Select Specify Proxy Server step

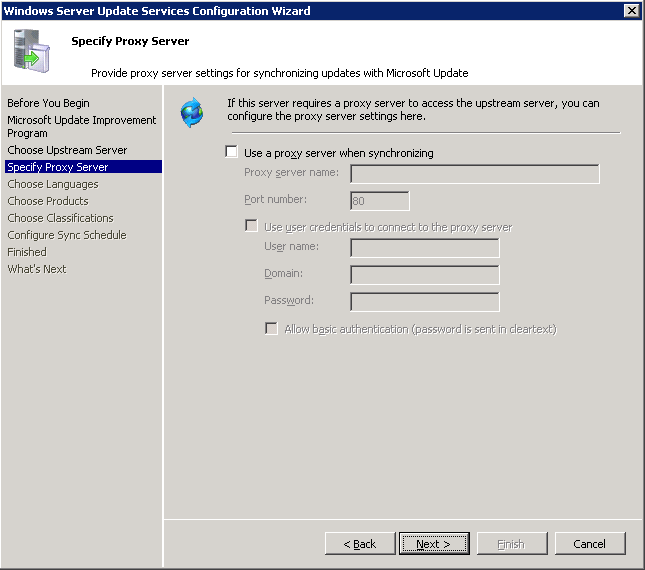(84, 167)
